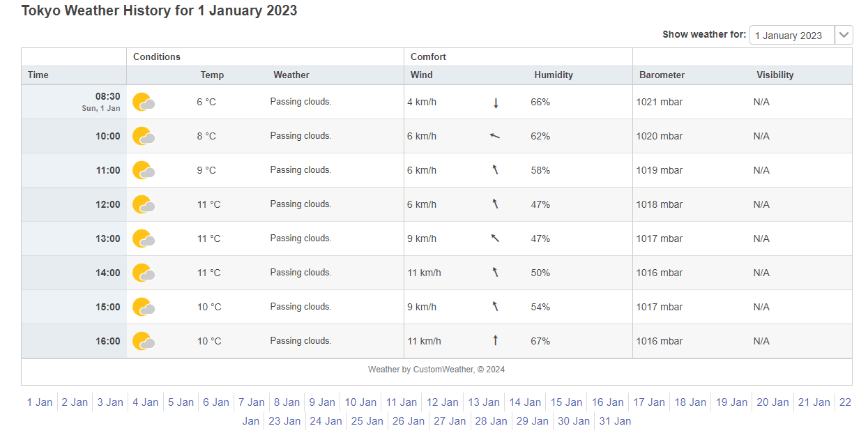Click the 14:00 row weather icon
868x440 pixels.
tap(144, 273)
